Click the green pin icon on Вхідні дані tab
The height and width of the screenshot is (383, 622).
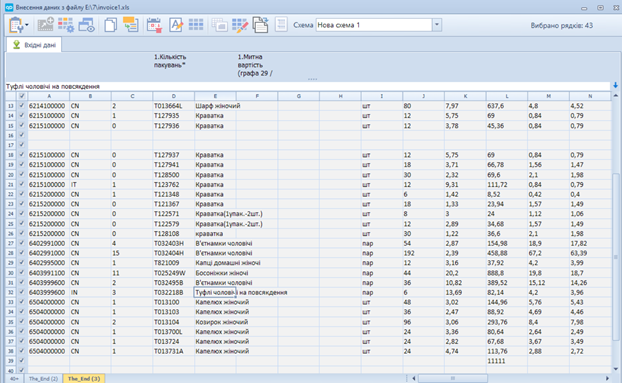coord(16,44)
